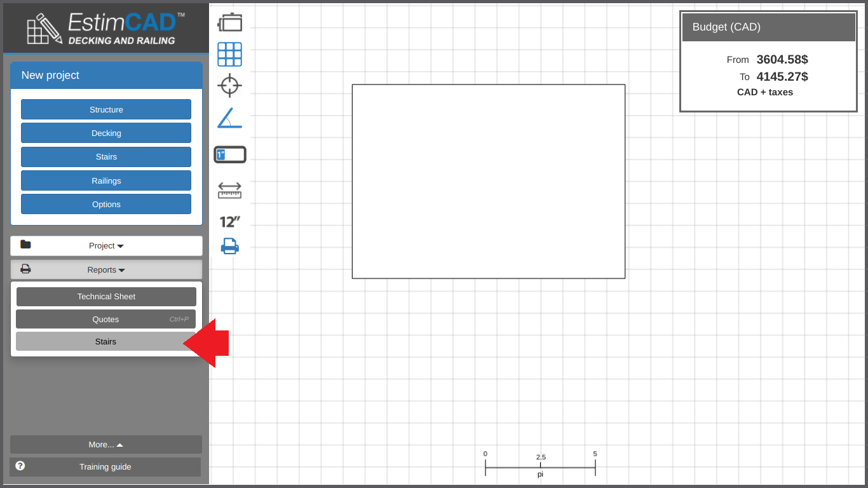
Task: Open the Railings section
Action: click(106, 181)
